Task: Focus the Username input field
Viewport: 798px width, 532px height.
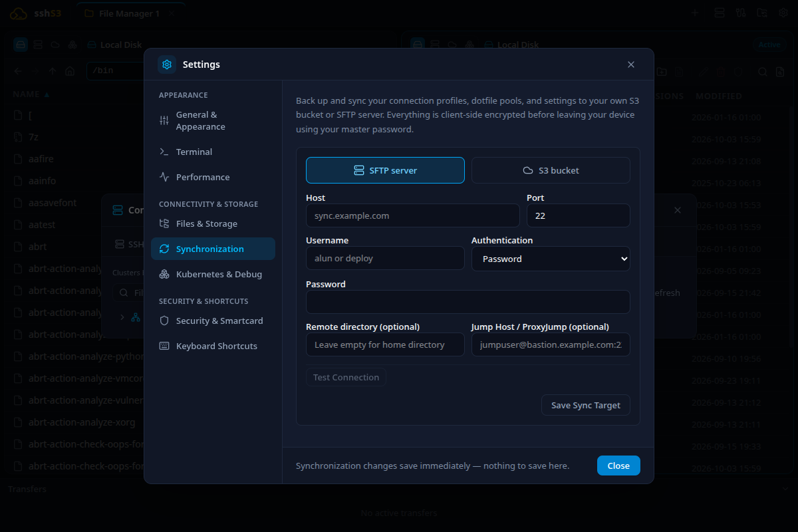Action: click(x=385, y=258)
